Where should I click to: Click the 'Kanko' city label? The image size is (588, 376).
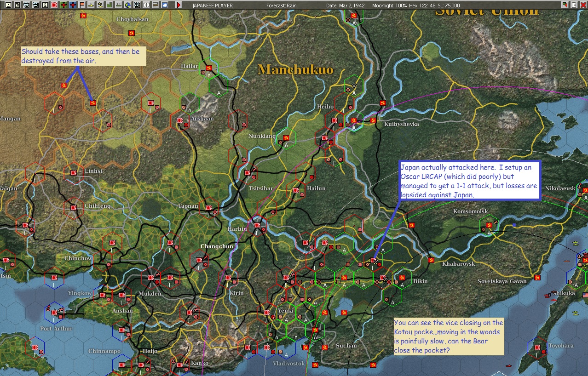199,363
